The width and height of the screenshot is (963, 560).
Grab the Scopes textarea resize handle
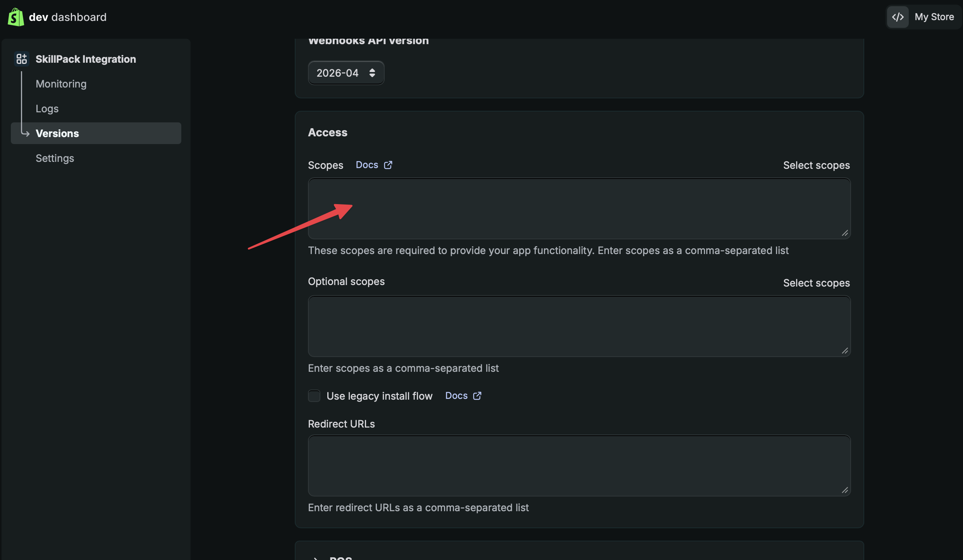coord(845,233)
